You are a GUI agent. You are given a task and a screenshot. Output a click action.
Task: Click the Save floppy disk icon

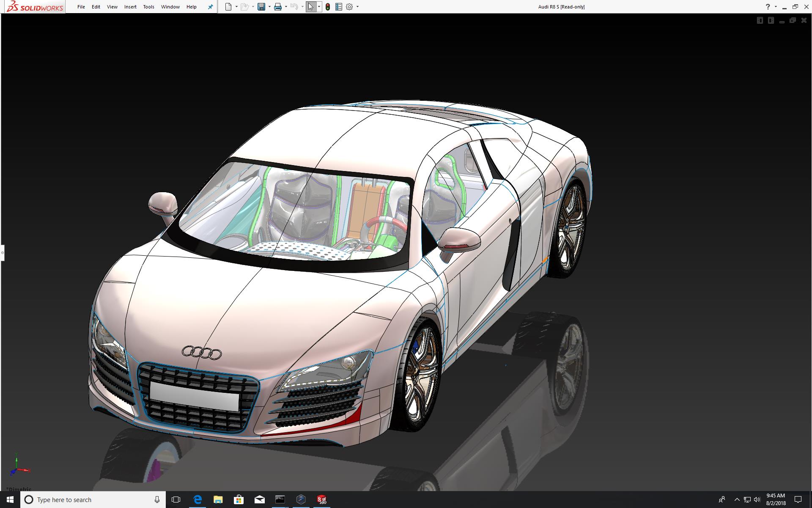(x=261, y=7)
